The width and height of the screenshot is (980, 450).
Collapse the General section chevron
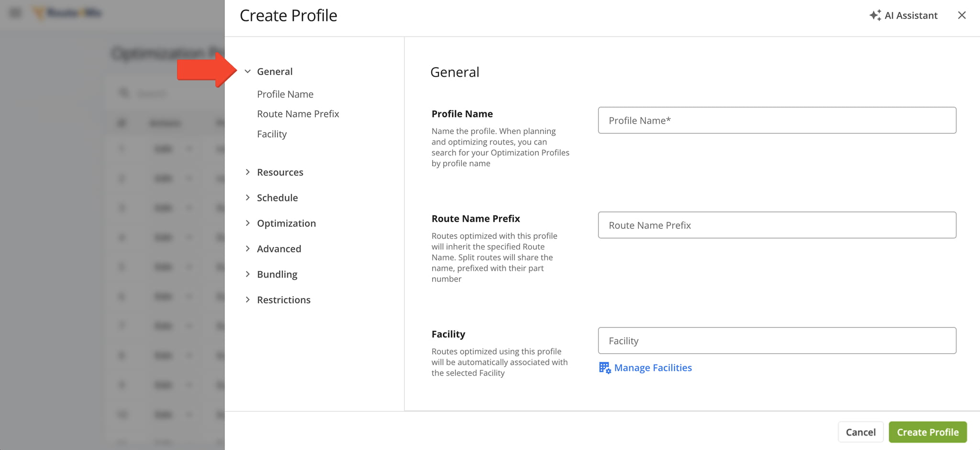(x=247, y=71)
